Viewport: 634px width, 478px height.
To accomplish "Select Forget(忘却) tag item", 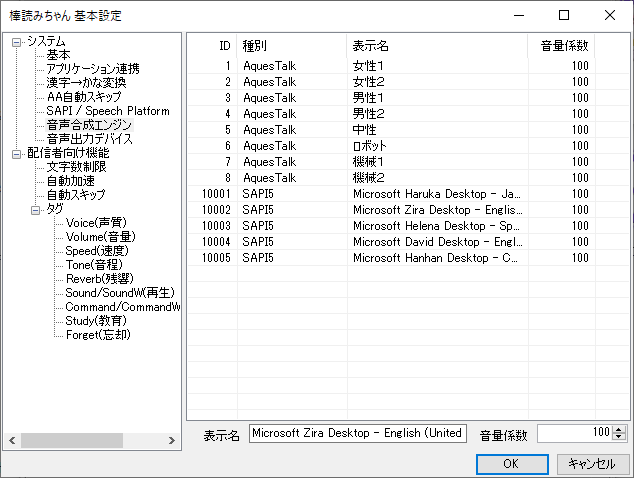I will pyautogui.click(x=98, y=335).
